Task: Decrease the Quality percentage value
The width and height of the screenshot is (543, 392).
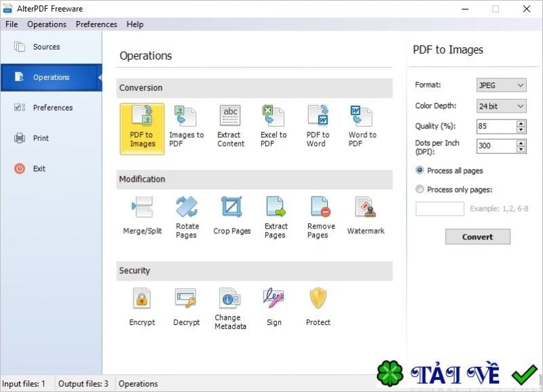Action: click(x=521, y=130)
